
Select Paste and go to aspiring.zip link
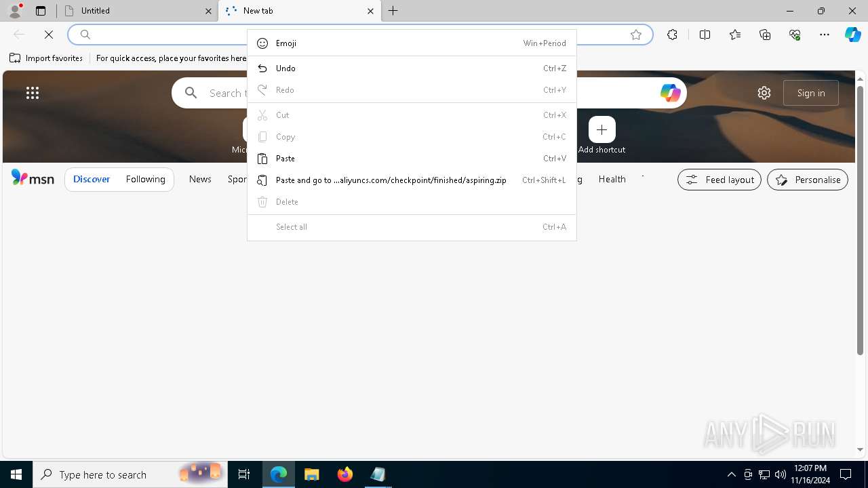412,180
